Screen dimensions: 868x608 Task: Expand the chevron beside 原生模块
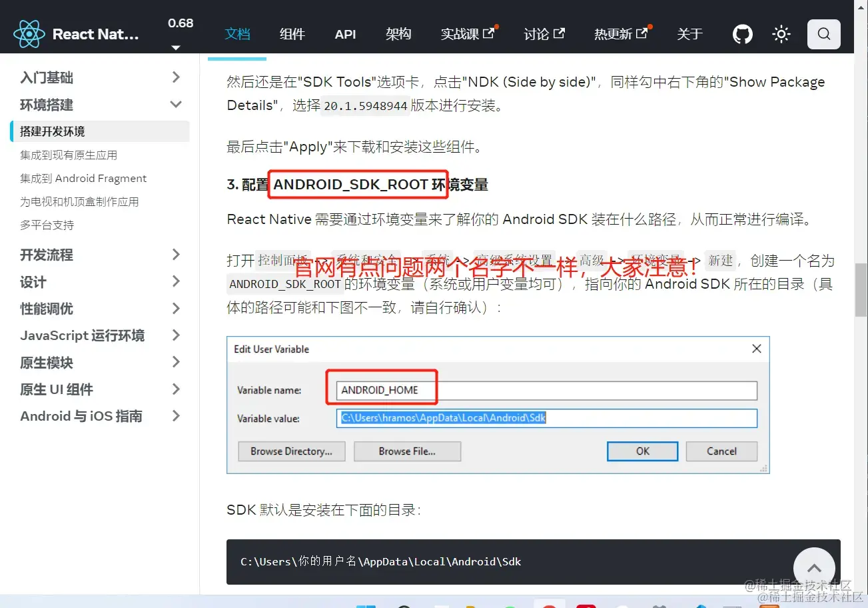176,363
